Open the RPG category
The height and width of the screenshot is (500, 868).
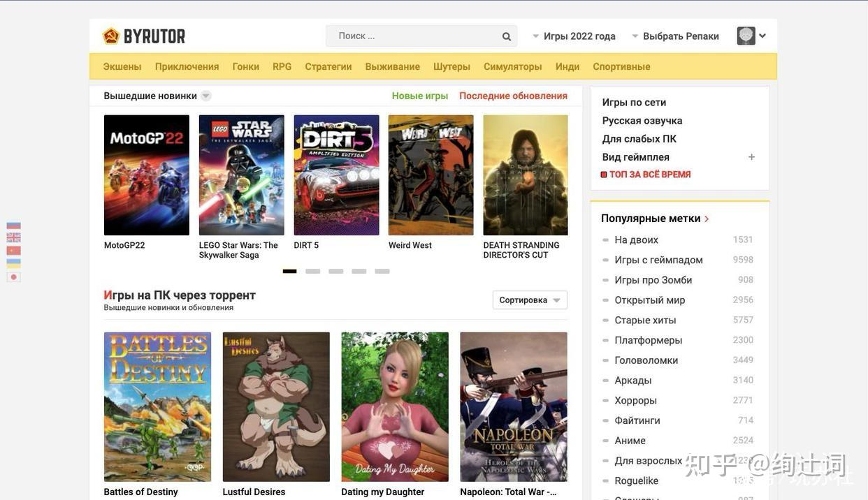click(282, 66)
